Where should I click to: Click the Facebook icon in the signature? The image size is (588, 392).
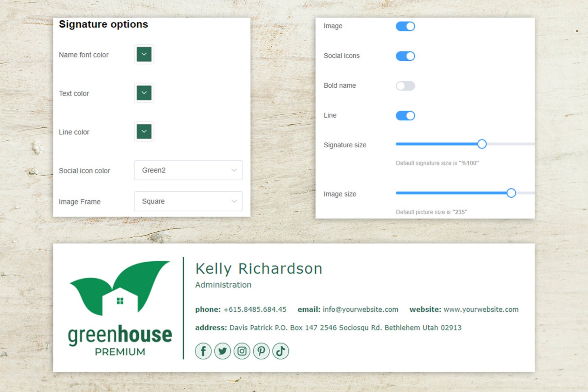coord(203,351)
